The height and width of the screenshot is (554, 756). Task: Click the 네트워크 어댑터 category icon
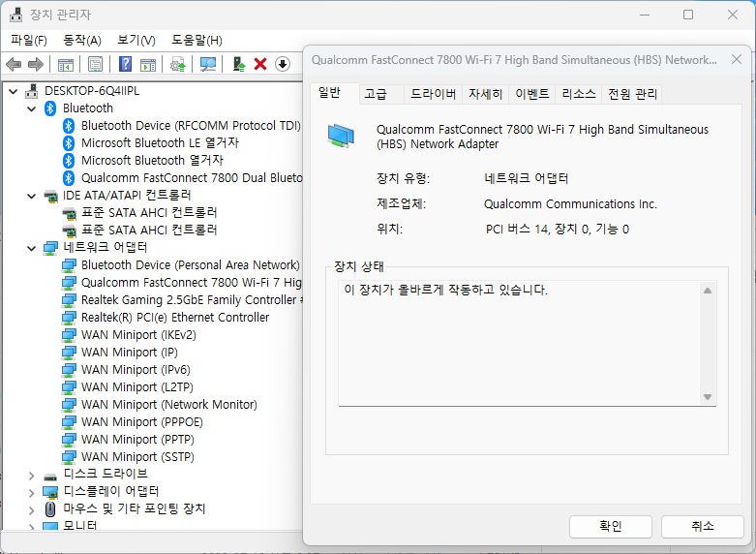50,248
